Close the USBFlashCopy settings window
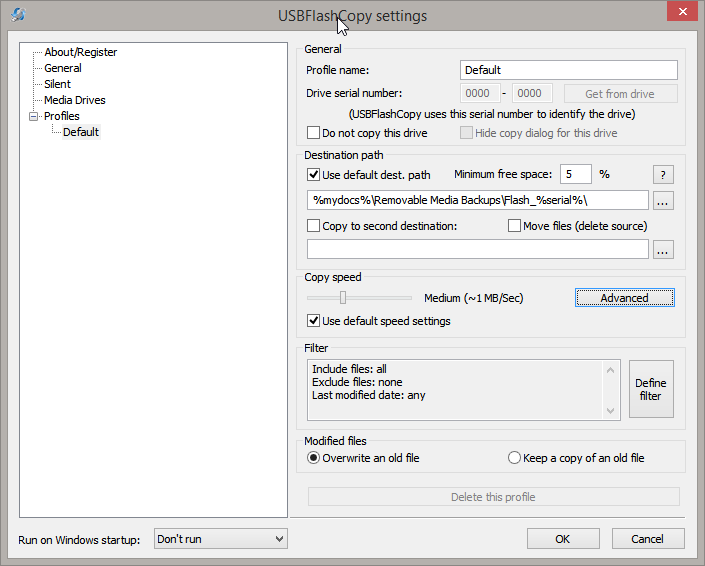Viewport: 705px width, 566px height. pos(682,12)
